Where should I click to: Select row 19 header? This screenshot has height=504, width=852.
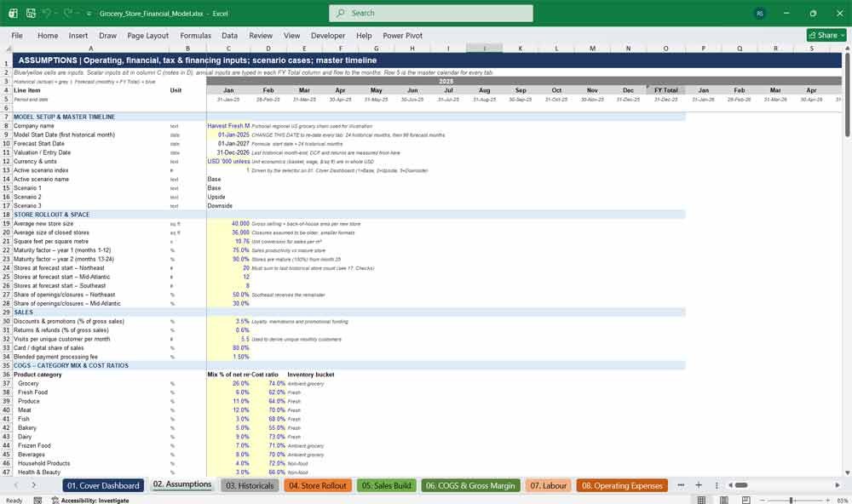pos(6,223)
